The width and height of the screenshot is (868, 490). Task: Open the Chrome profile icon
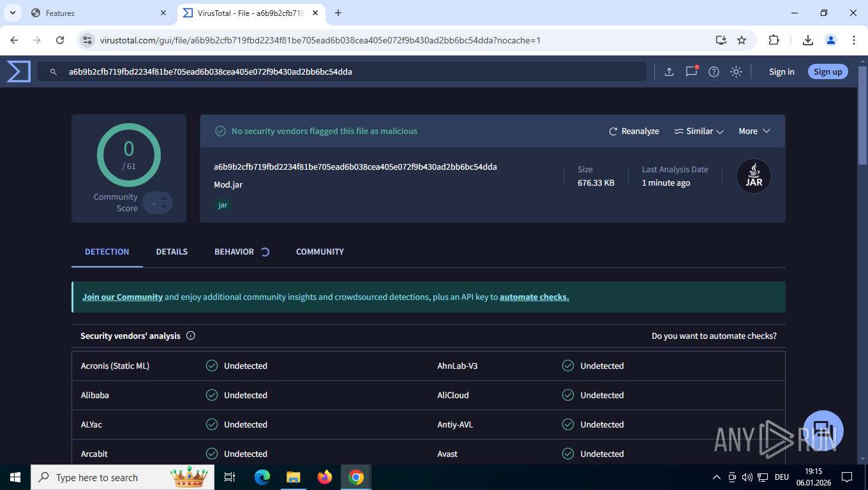[x=831, y=40]
